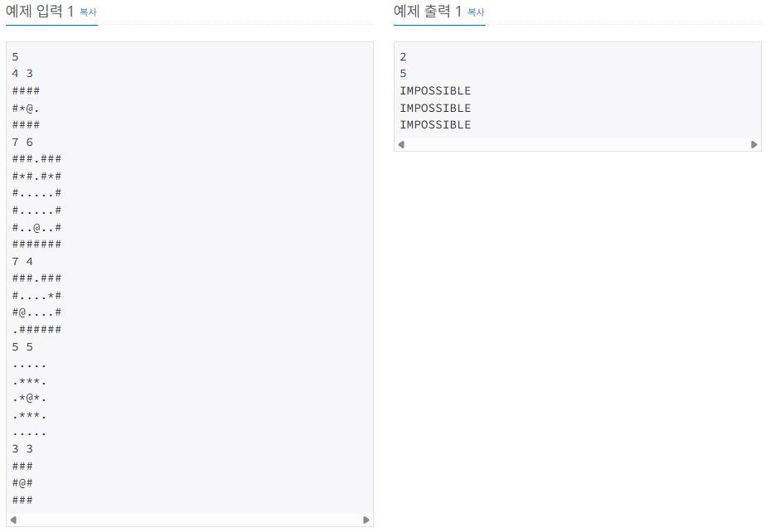The image size is (770, 532).
Task: Click the "#..@..#" map row
Action: coord(36,227)
